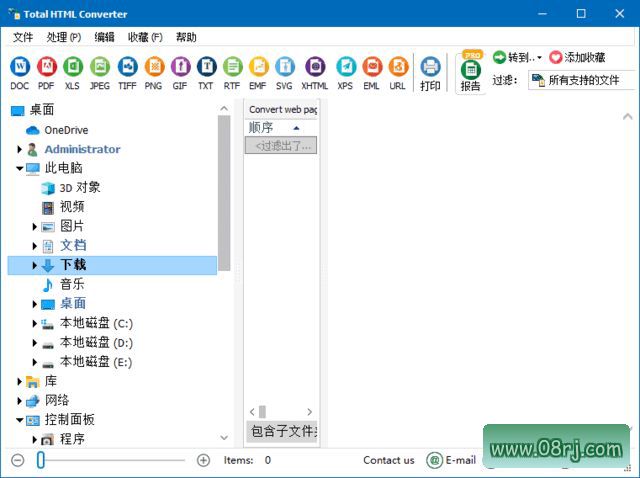This screenshot has width=640, height=478.
Task: Convert to RTF format
Action: coord(232,73)
